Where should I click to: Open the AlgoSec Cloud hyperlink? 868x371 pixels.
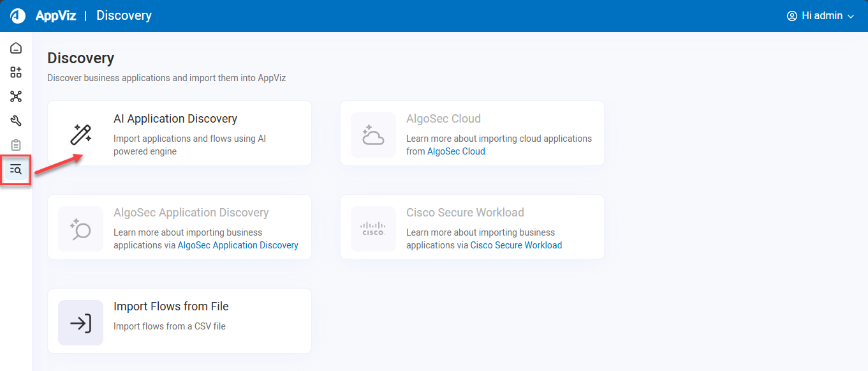455,151
